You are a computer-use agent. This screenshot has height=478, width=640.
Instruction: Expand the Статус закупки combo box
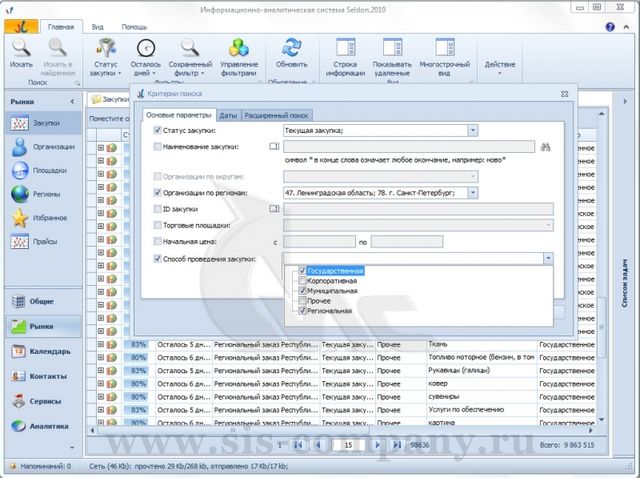473,130
